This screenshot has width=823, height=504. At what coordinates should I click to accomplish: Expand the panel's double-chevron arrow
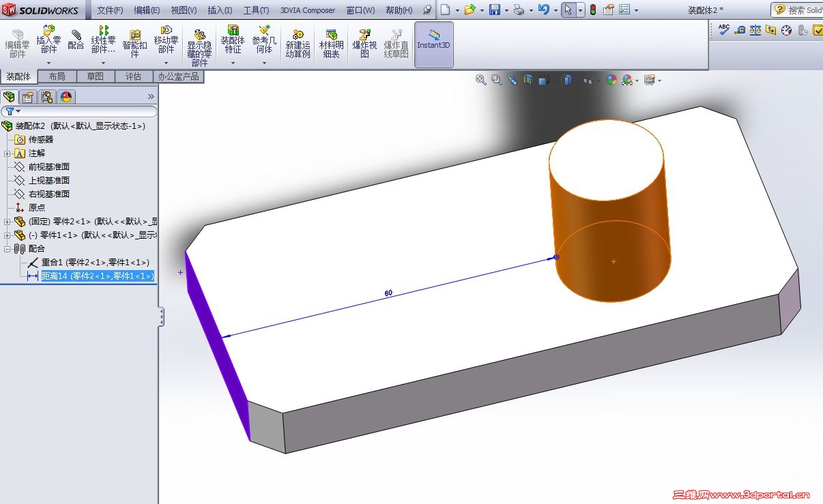151,97
